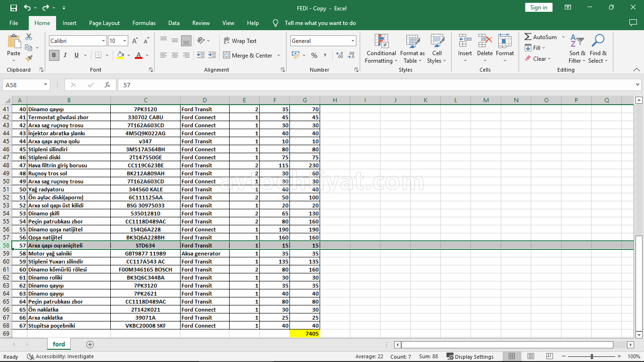Toggle Bold formatting
644x362 pixels.
click(54, 55)
